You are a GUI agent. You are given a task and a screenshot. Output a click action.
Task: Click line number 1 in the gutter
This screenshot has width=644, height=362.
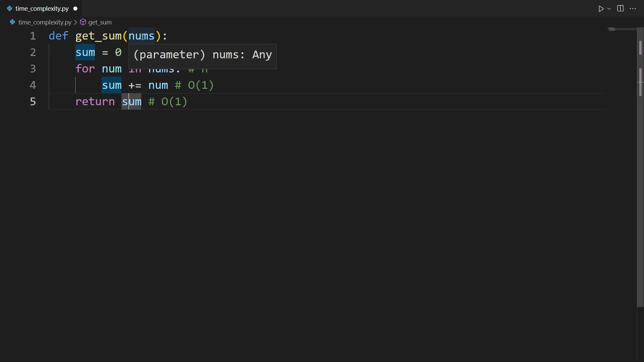point(33,36)
